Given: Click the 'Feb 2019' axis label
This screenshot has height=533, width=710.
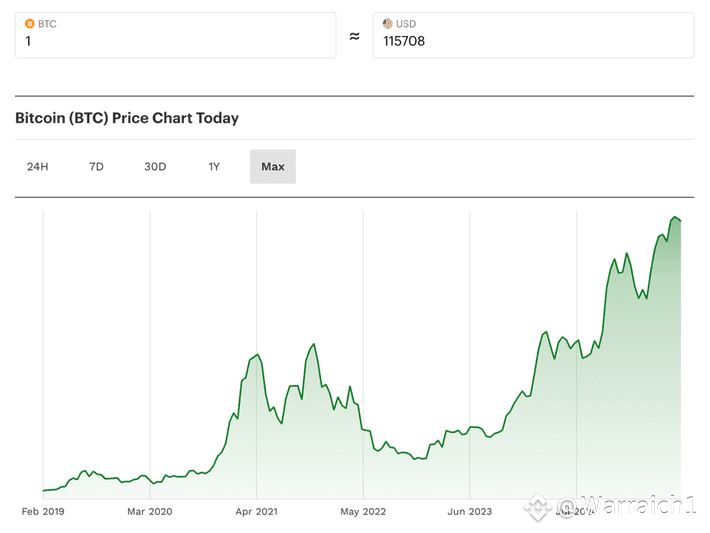Looking at the screenshot, I should (x=43, y=511).
